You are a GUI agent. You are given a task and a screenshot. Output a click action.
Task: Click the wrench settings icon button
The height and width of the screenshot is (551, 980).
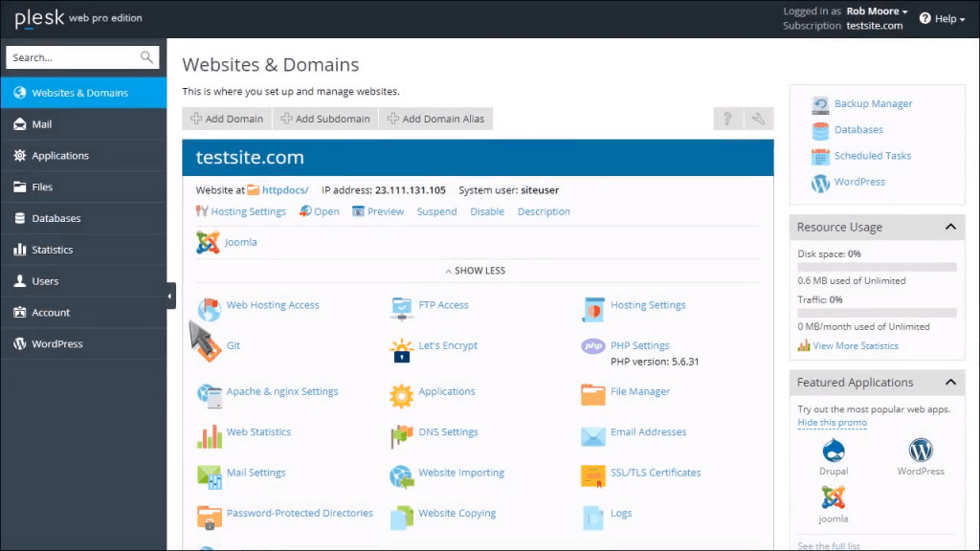[758, 119]
